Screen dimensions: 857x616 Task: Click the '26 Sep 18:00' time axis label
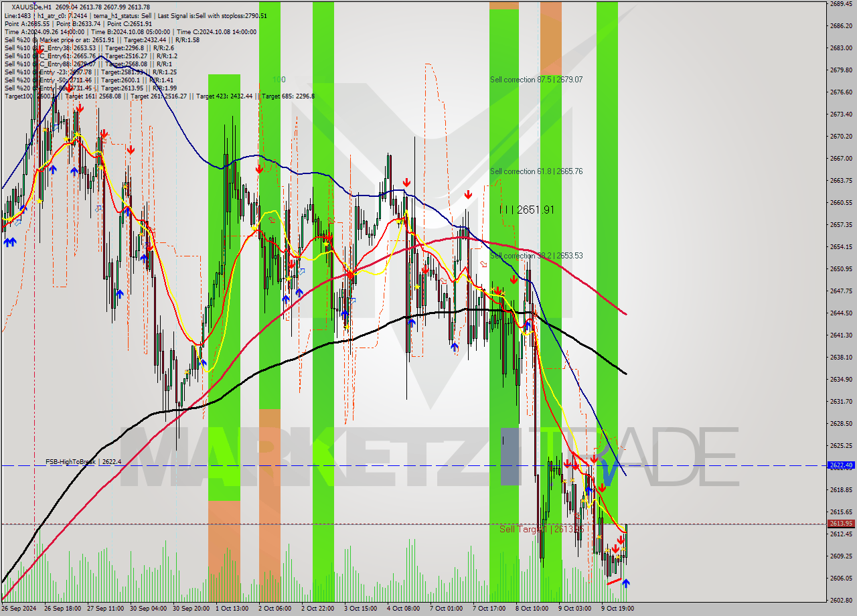(62, 609)
